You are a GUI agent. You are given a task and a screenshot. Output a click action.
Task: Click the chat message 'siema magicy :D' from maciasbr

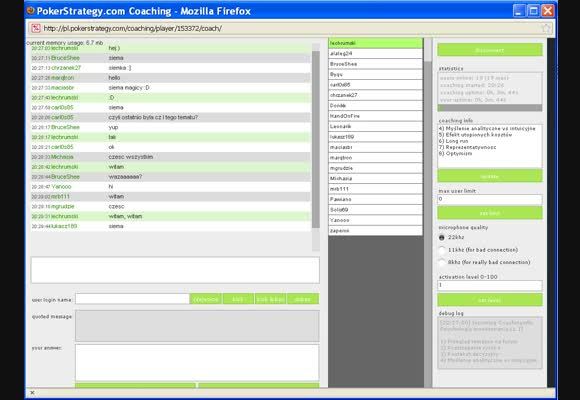[x=129, y=88]
